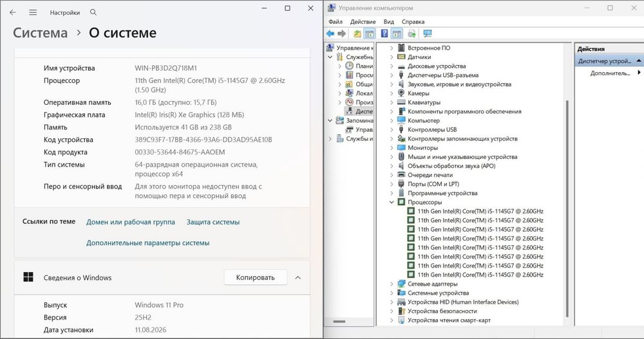Collapse the Служебные tree node
The width and height of the screenshot is (644, 339).
click(330, 57)
